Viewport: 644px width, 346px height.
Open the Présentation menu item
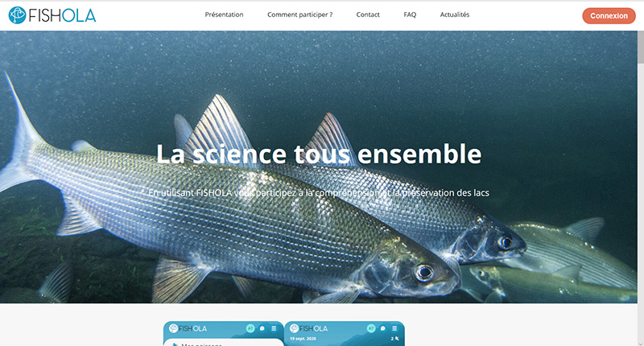coord(224,14)
